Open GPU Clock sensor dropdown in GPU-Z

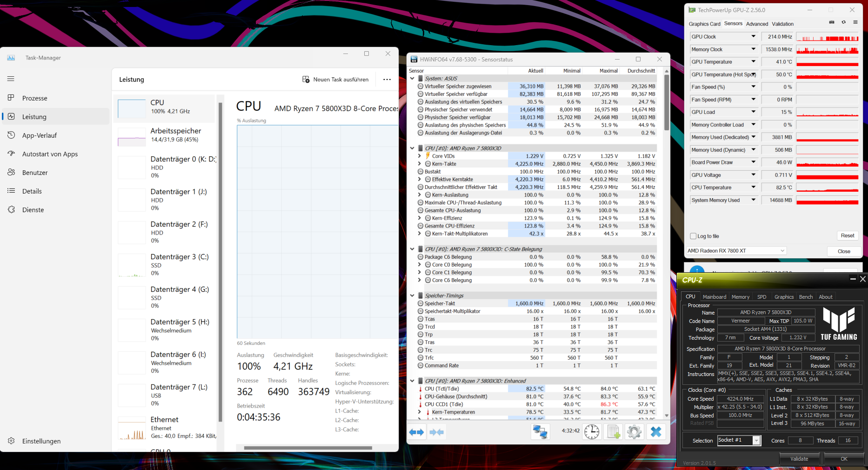click(x=754, y=37)
